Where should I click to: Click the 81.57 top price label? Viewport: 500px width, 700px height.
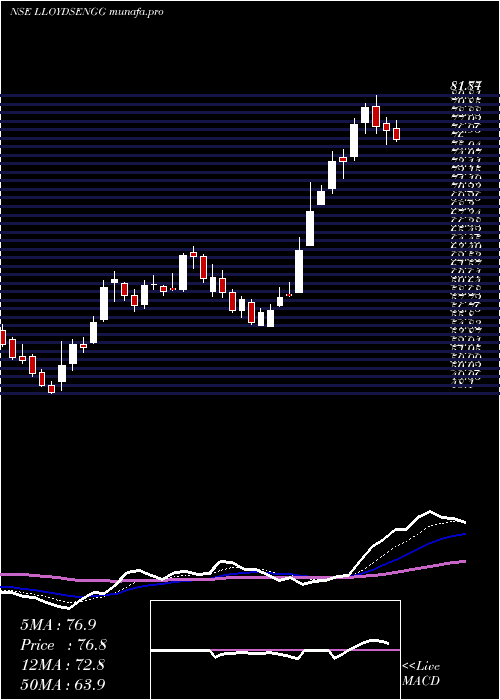(x=467, y=87)
